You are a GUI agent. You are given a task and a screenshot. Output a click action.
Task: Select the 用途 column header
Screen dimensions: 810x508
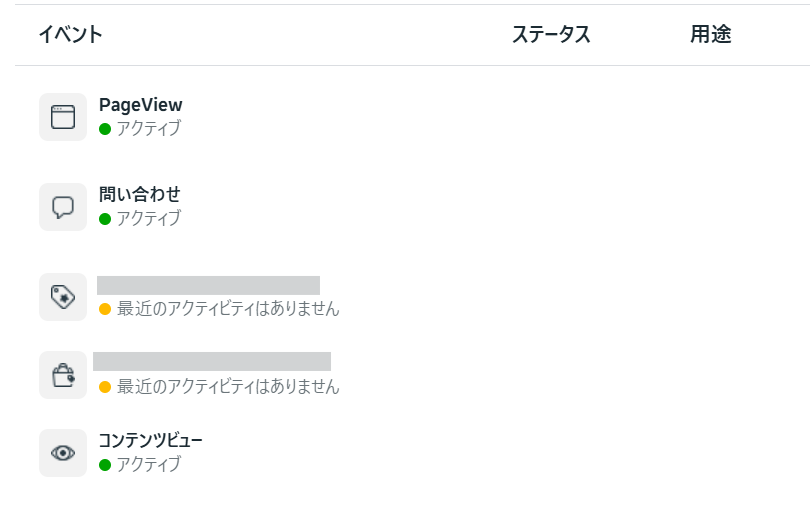tap(710, 35)
